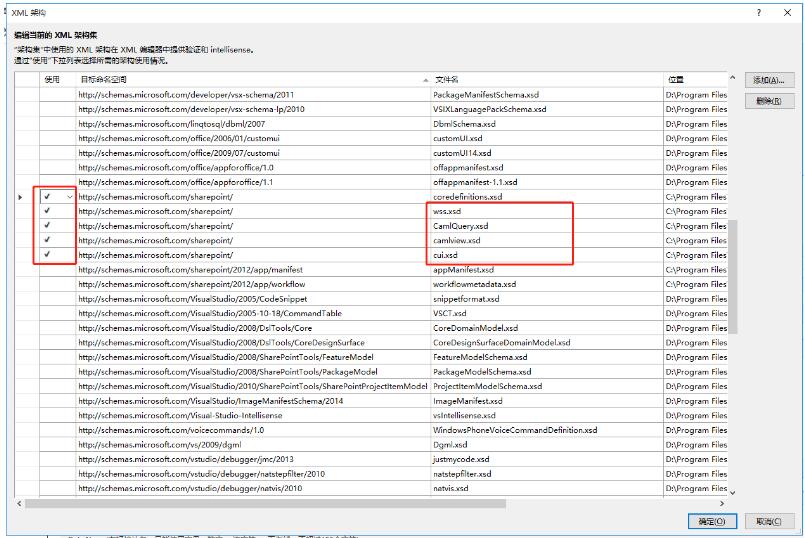Image resolution: width=805 pixels, height=538 pixels.
Task: Click the sharepoint/2012/app/manifest namespace URL
Action: pos(190,270)
